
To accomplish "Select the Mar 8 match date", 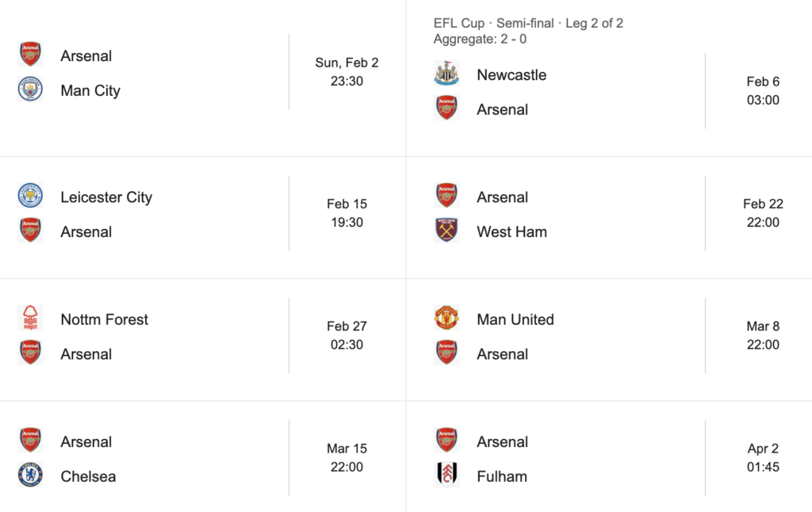I will click(763, 326).
